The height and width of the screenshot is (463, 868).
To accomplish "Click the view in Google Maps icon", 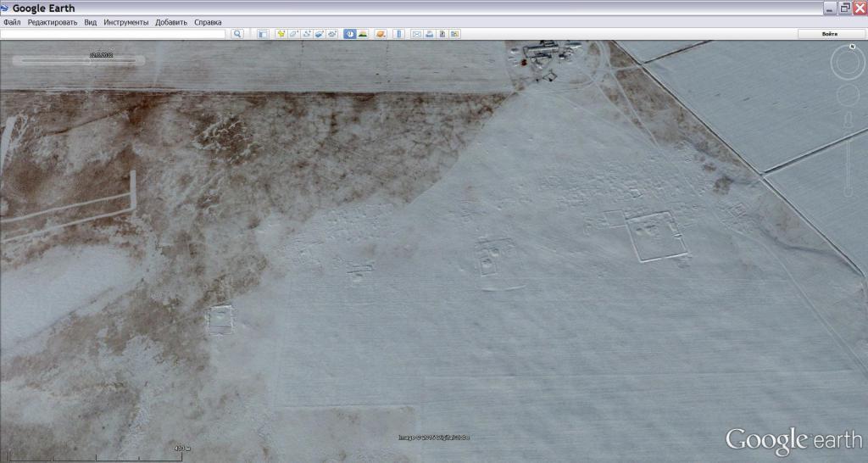I will point(455,34).
